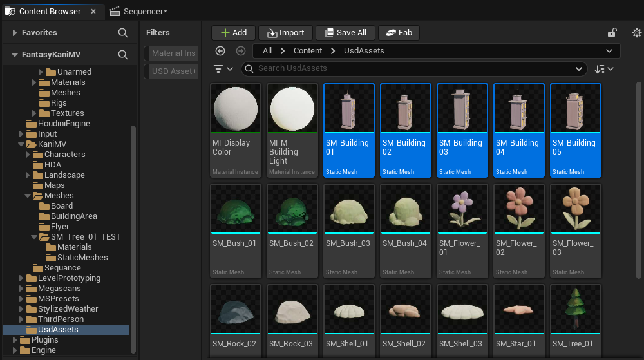Click the asset grid vertical scrollbar
Screen dimensions: 644x360
(638, 180)
